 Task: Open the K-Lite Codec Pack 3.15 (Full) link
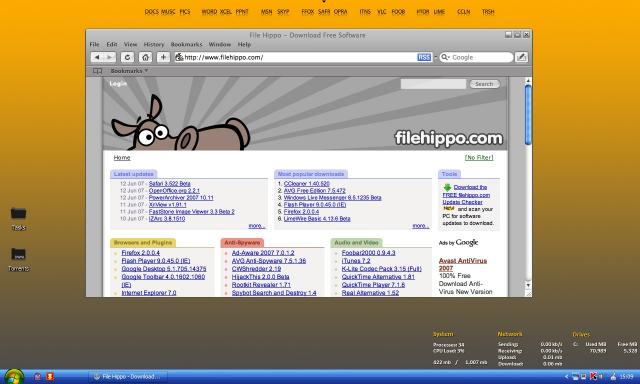click(x=381, y=269)
